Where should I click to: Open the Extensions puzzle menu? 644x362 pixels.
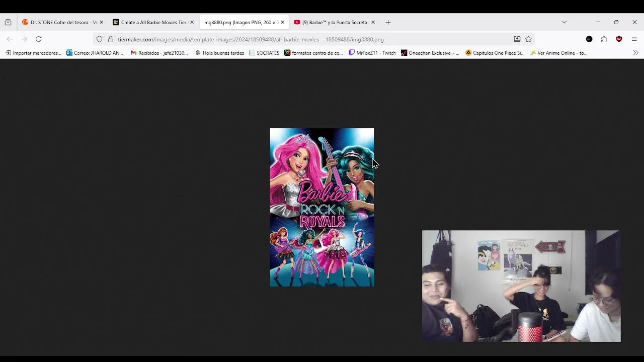coord(604,39)
